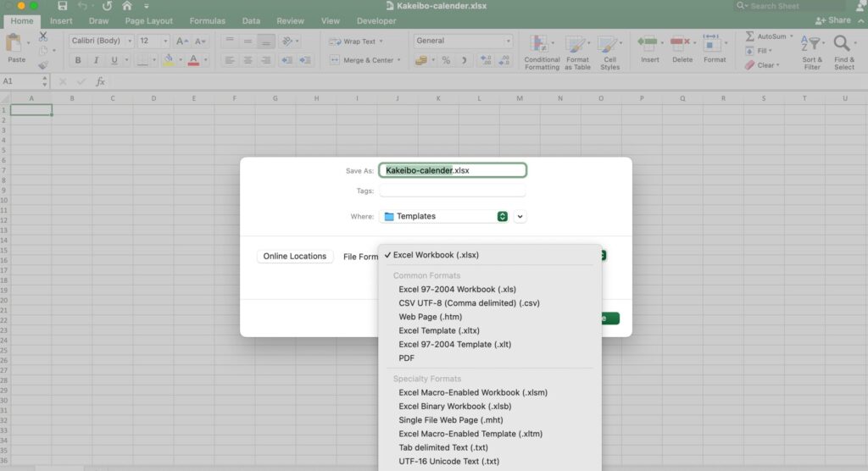Click the Accounting currency format icon
Screen dimensions: 868x471
420,60
